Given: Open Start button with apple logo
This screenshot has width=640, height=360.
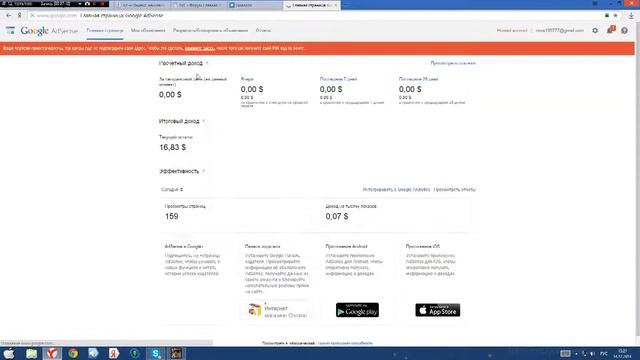Looking at the screenshot, I should (x=9, y=353).
